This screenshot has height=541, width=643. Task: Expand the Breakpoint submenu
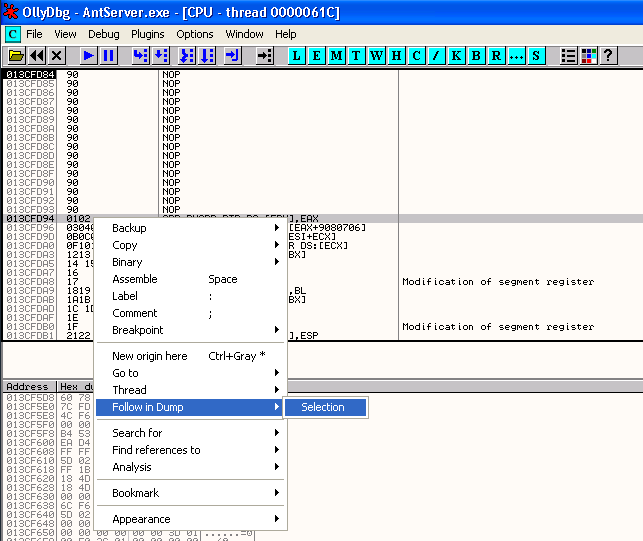[190, 330]
